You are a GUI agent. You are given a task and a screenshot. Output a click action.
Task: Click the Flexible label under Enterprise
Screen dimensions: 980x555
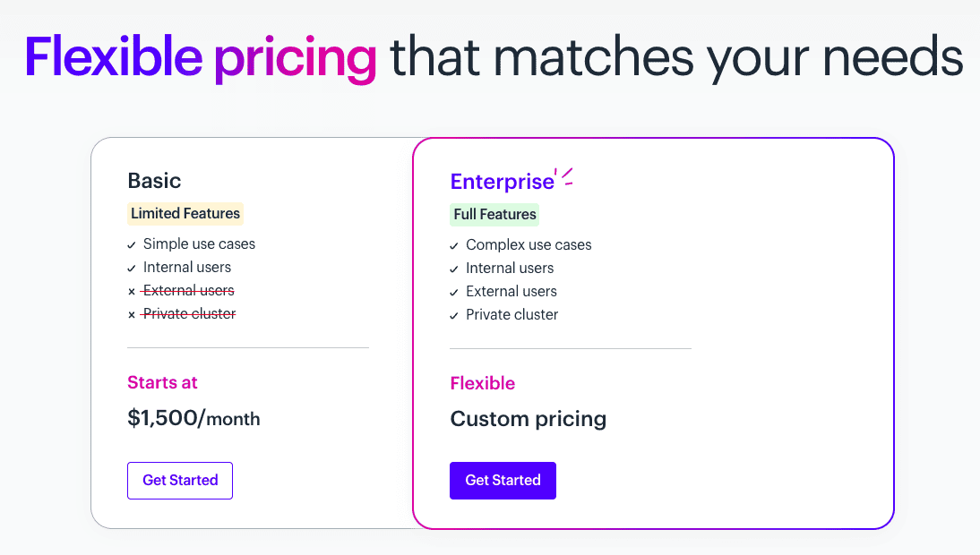pyautogui.click(x=482, y=383)
